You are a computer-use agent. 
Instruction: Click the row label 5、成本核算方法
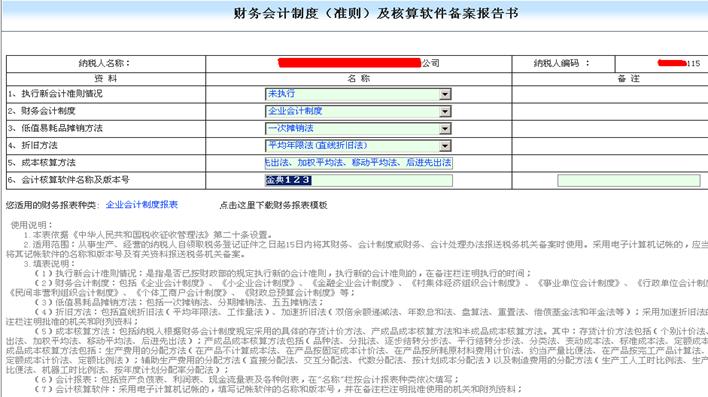(42, 162)
